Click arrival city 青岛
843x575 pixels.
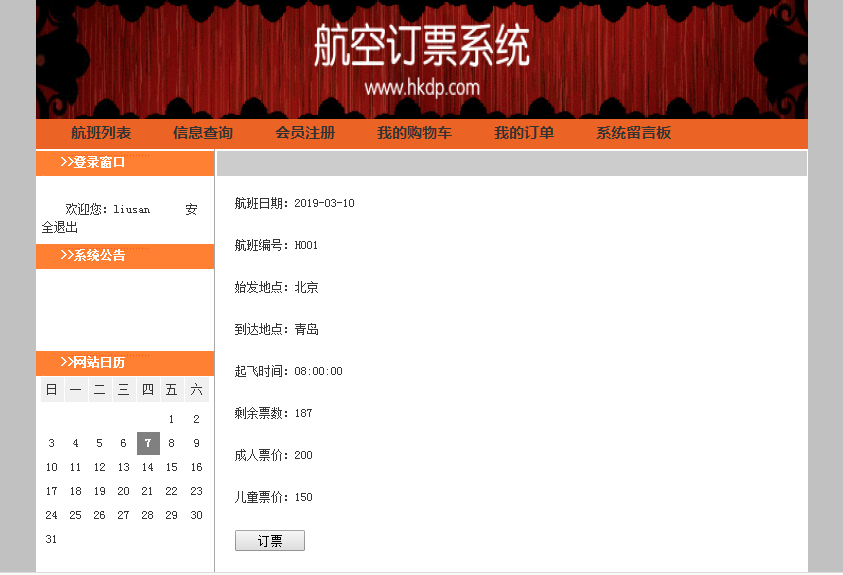click(306, 329)
